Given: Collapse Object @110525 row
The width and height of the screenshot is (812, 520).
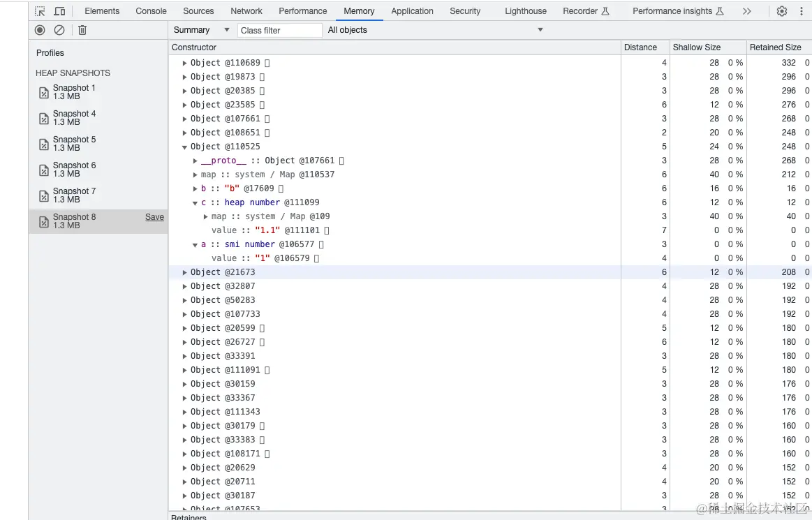Looking at the screenshot, I should tap(184, 147).
